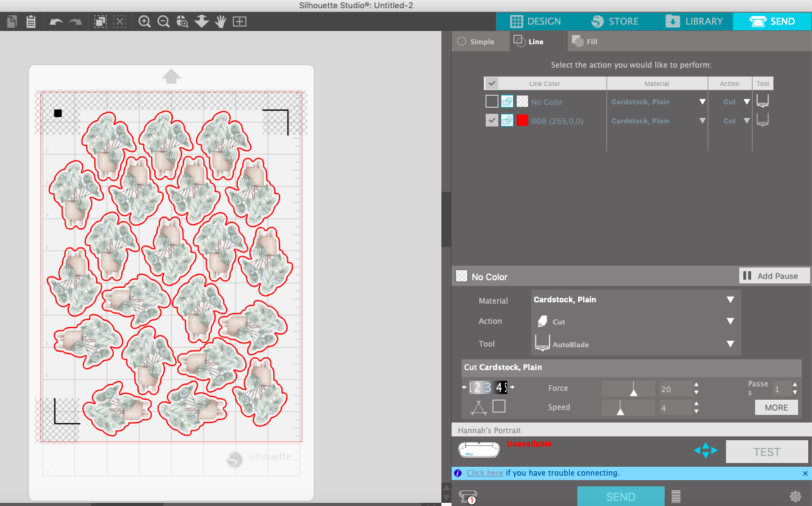Click the barcode cut-data icon beside SEND
This screenshot has width=812, height=506.
[x=676, y=497]
